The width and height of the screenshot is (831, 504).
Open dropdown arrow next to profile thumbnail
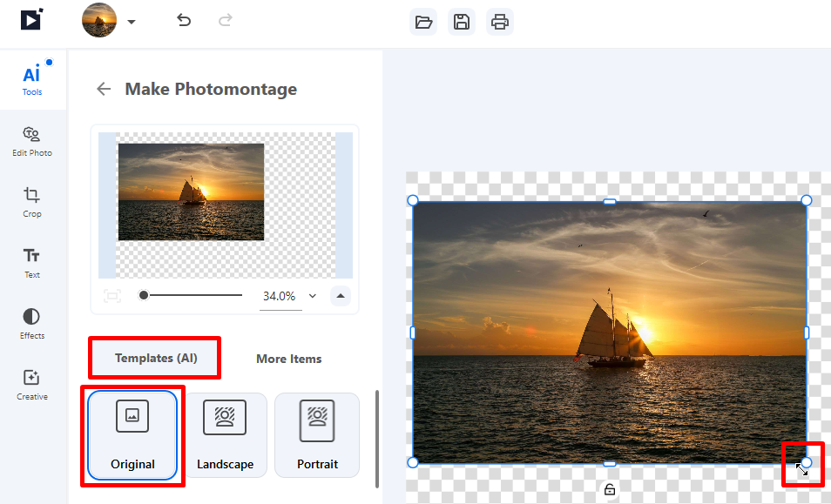click(x=132, y=22)
